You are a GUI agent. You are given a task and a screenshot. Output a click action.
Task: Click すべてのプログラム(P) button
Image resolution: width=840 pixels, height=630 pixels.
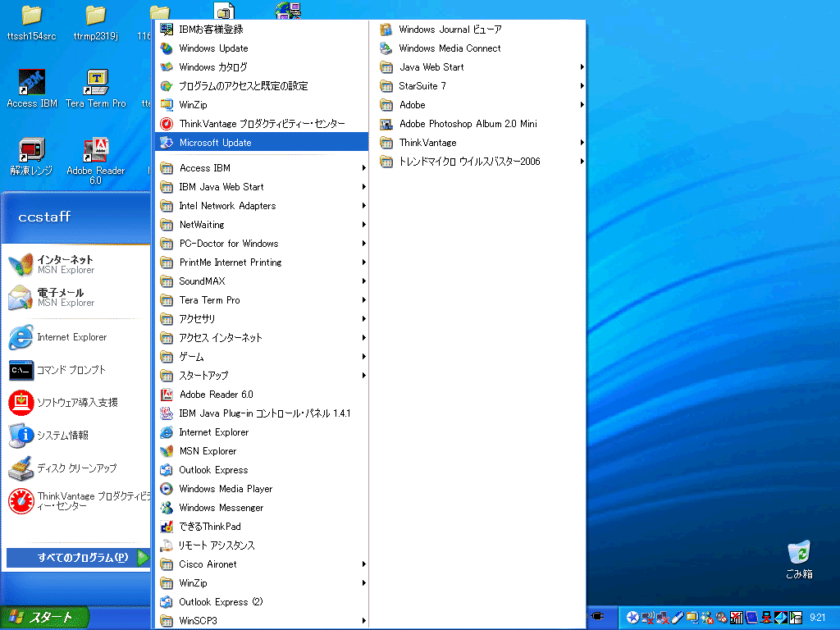tap(78, 558)
